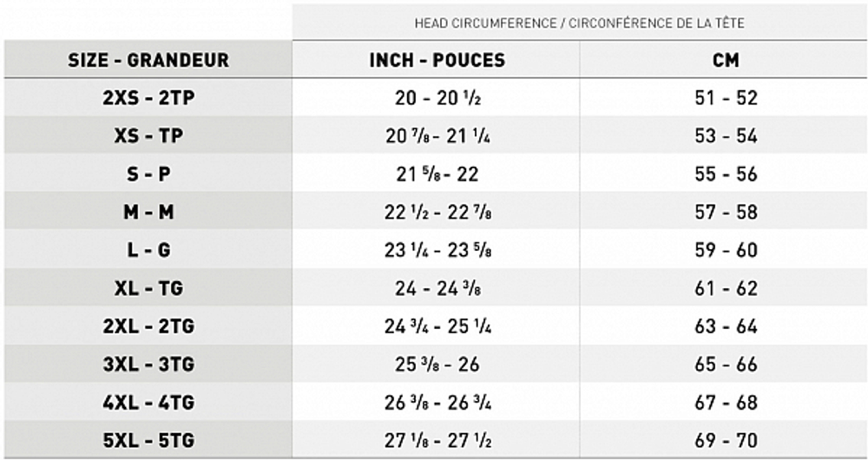868x460 pixels.
Task: Select the 57 - 58 cm cell
Action: tap(726, 213)
